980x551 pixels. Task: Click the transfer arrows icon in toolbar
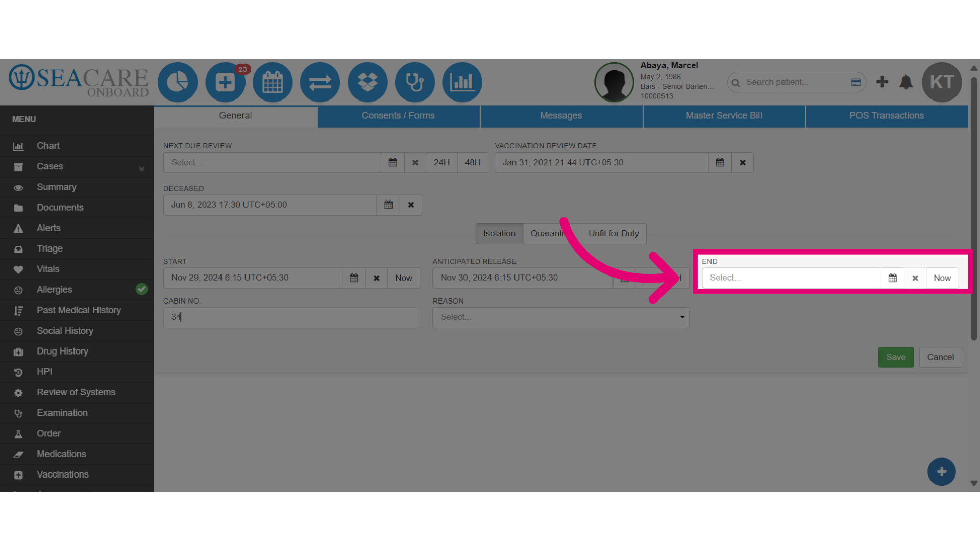[x=320, y=82]
